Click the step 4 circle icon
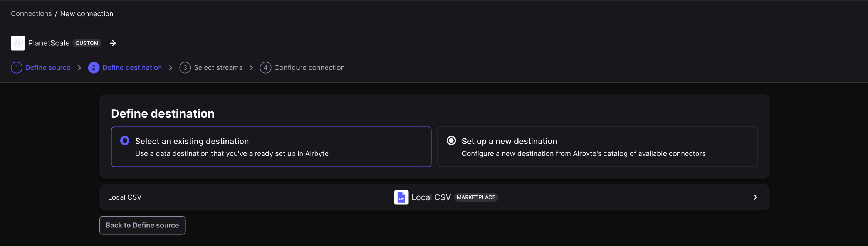This screenshot has width=868, height=246. [x=265, y=68]
